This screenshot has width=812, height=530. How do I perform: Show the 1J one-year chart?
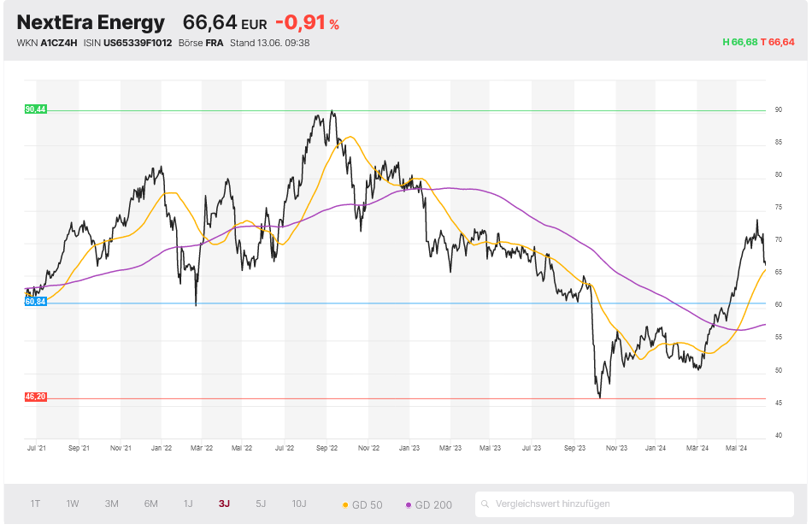(188, 503)
